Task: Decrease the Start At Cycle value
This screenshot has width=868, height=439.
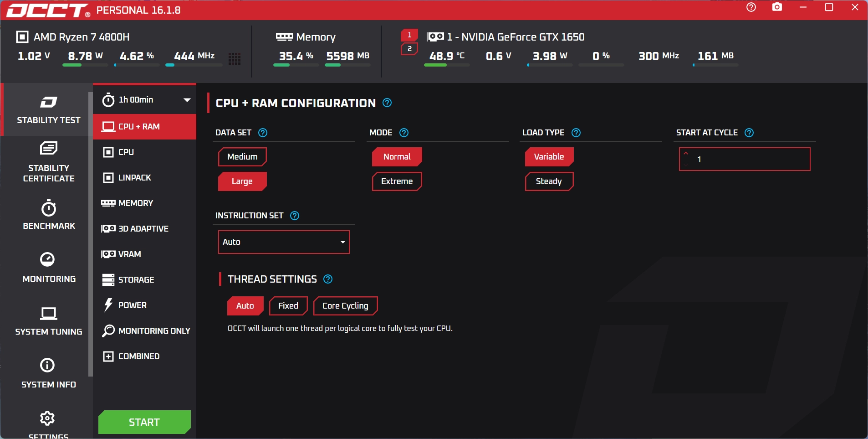Action: point(686,165)
